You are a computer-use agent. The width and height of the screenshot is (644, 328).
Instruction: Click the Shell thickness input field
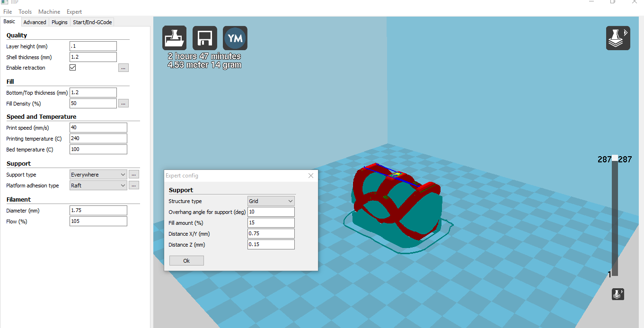pyautogui.click(x=93, y=57)
